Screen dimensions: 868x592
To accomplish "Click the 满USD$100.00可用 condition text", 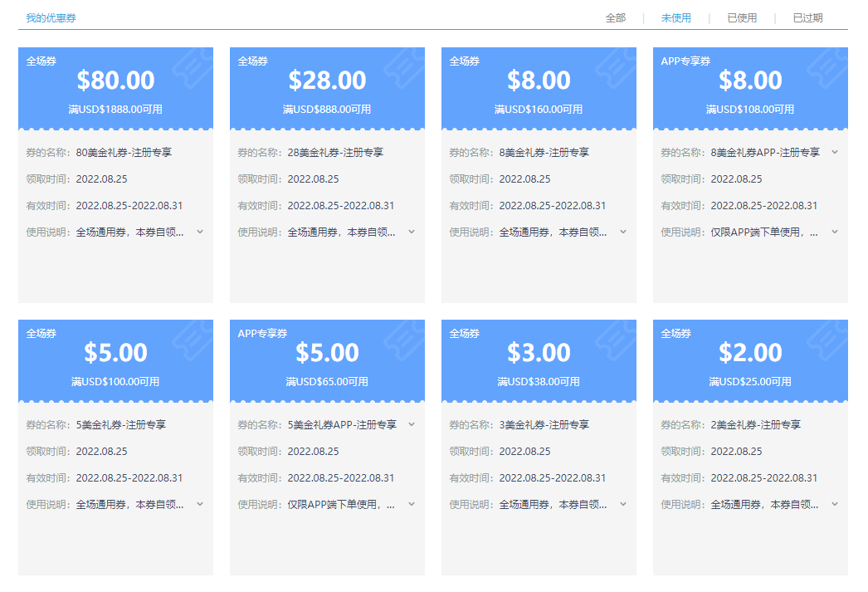I will [115, 382].
